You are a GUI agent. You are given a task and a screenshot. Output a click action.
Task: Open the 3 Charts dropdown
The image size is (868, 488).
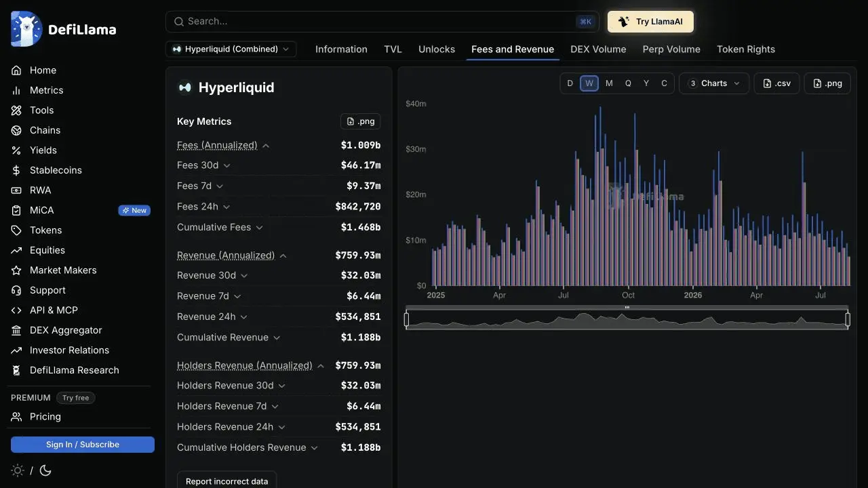point(714,83)
